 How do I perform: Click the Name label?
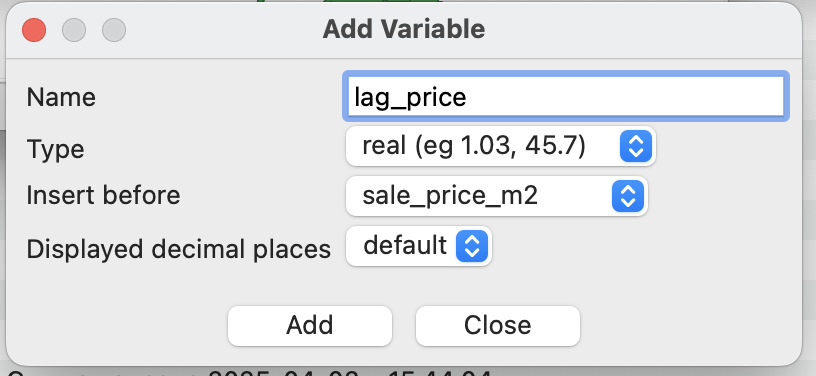pyautogui.click(x=61, y=97)
